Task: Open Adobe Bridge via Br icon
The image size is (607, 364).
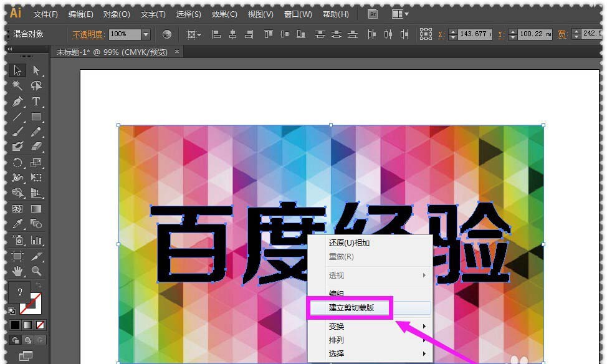Action: point(373,14)
